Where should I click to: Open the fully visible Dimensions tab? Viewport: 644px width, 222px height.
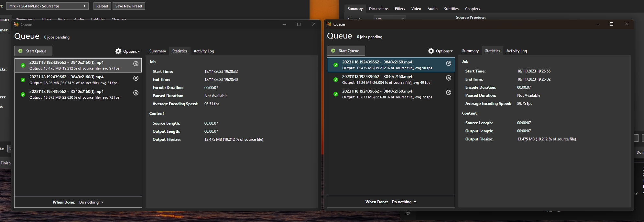click(378, 9)
